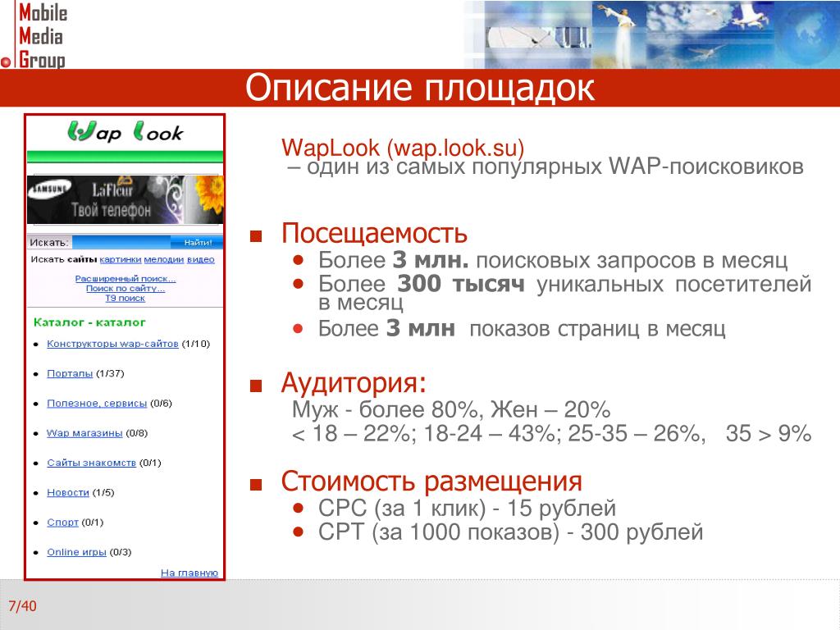Click the Посещаемость heading
Viewport: 840px width, 630px height.
pos(374,233)
